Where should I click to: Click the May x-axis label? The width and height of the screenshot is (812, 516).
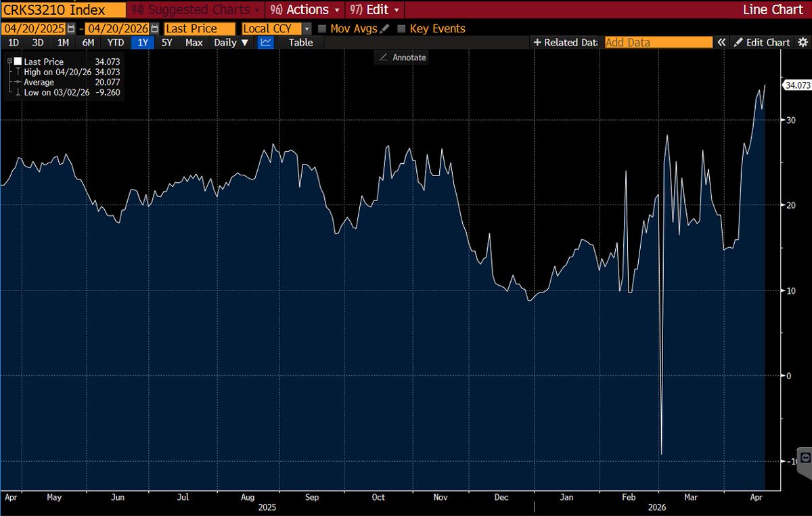[54, 497]
